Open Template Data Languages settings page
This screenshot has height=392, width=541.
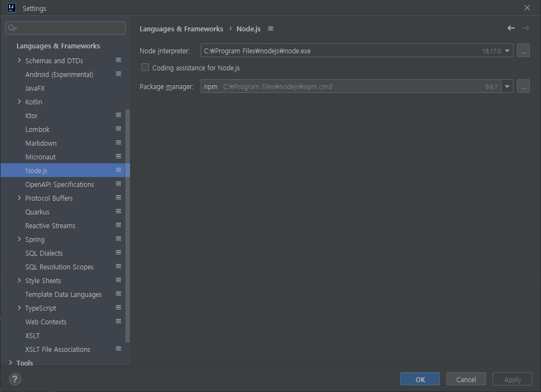coord(63,294)
